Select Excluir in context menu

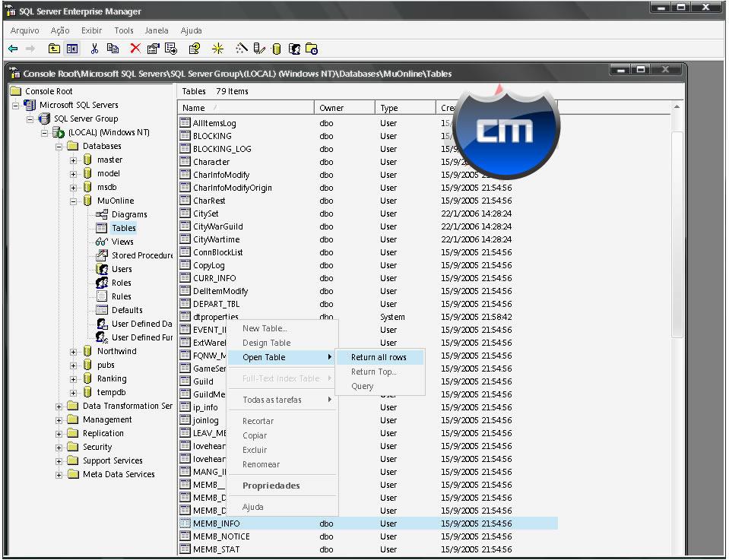pos(283,449)
